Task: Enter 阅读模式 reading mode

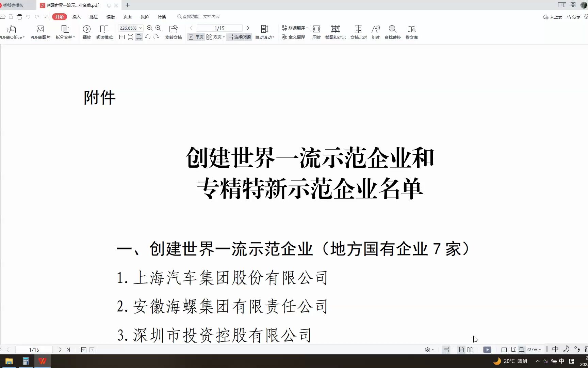Action: click(104, 32)
